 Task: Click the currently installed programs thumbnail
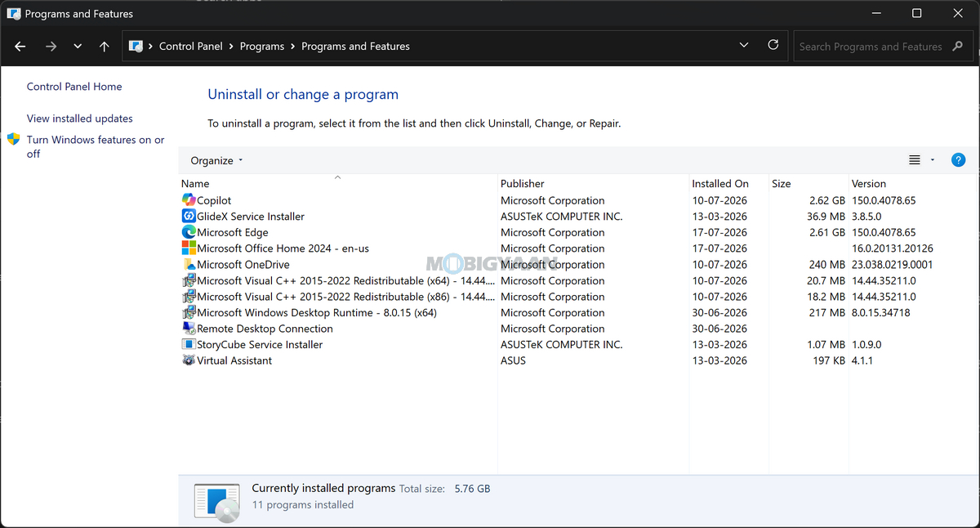point(217,502)
